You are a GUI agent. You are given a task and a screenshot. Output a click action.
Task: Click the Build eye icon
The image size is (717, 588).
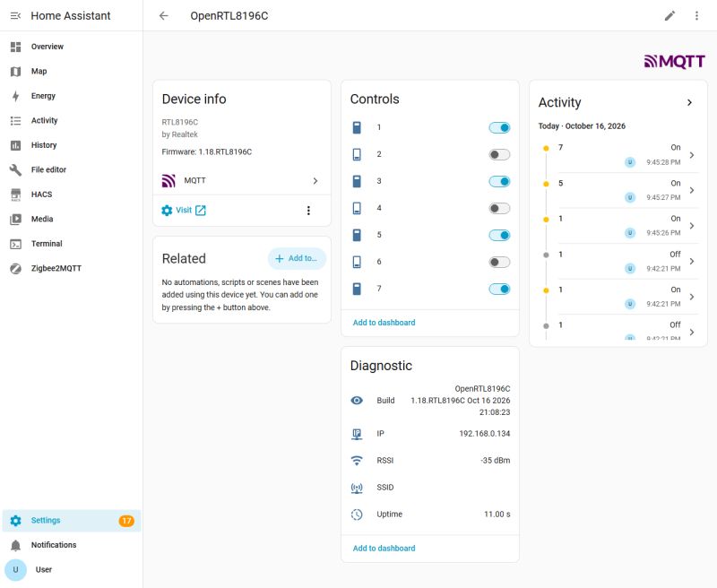coord(357,400)
